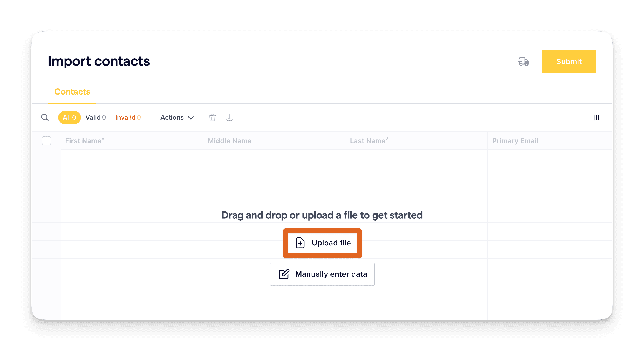Click the download icon in toolbar
Viewport: 644px width, 351px height.
[x=229, y=117]
